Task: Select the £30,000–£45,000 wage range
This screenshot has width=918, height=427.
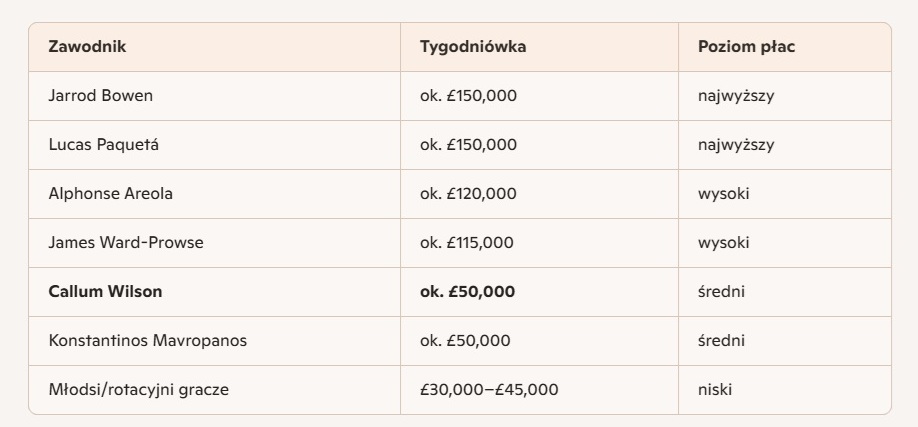Action: tap(489, 390)
